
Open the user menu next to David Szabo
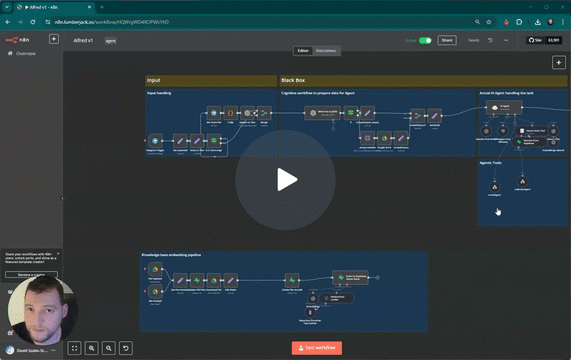tap(54, 350)
